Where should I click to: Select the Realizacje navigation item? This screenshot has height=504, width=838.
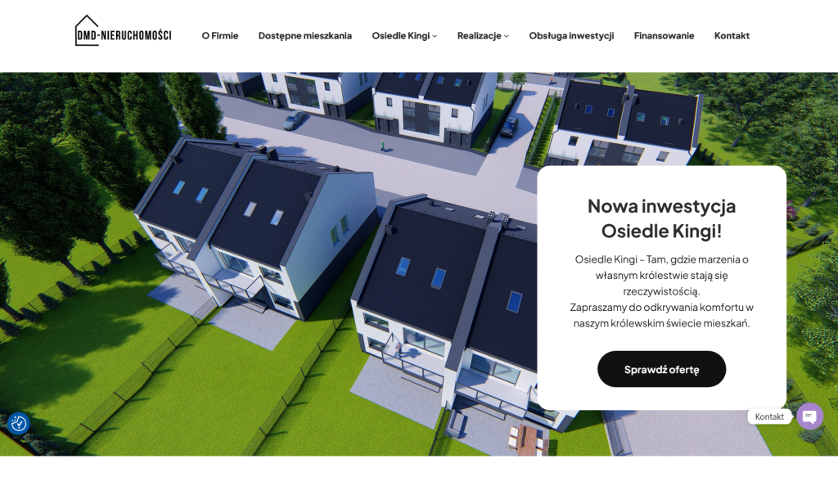pyautogui.click(x=479, y=35)
